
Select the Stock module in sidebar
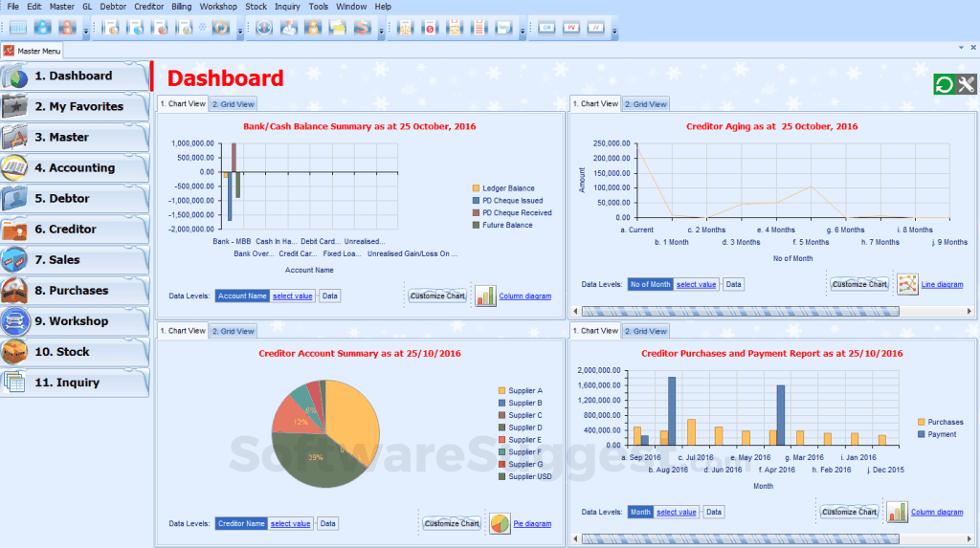pyautogui.click(x=75, y=352)
